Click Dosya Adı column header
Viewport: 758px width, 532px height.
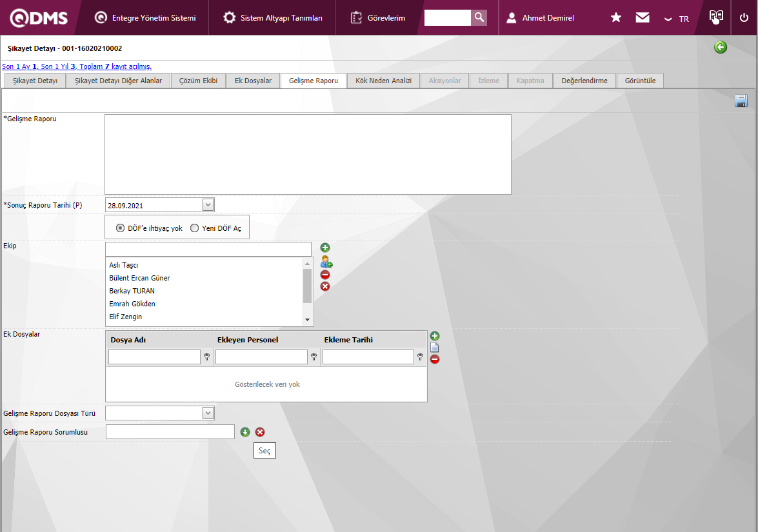(x=128, y=340)
